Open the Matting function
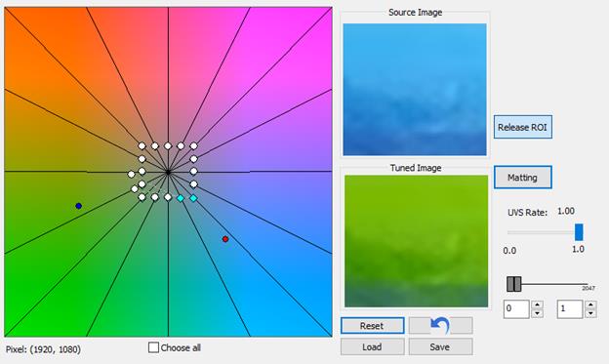The image size is (609, 364). 523,178
